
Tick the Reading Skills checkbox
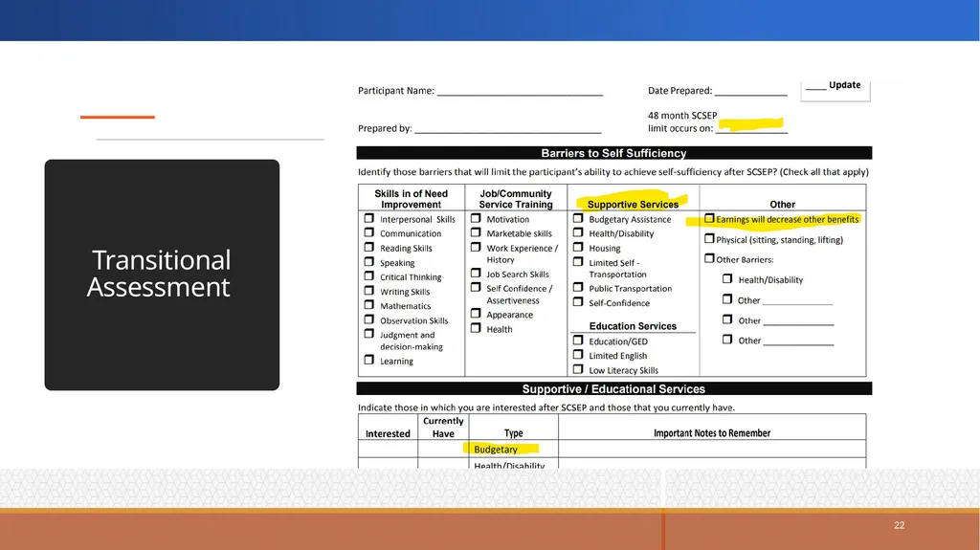coord(368,247)
